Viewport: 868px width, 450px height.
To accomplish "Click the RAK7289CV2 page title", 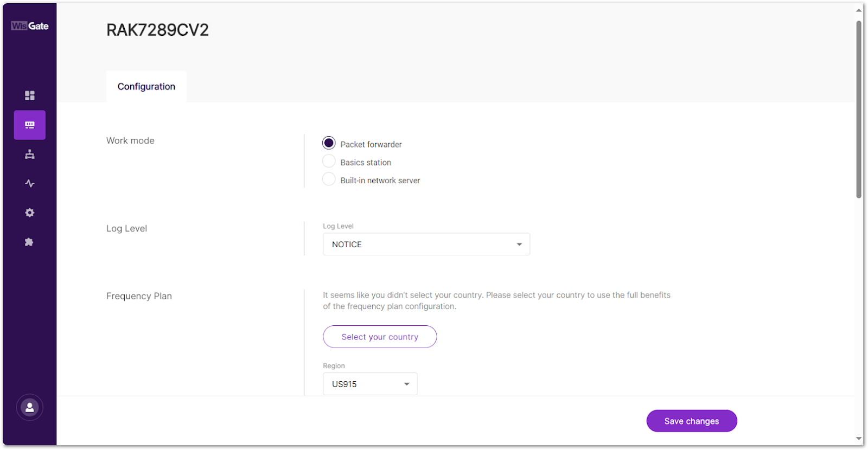I will (157, 30).
